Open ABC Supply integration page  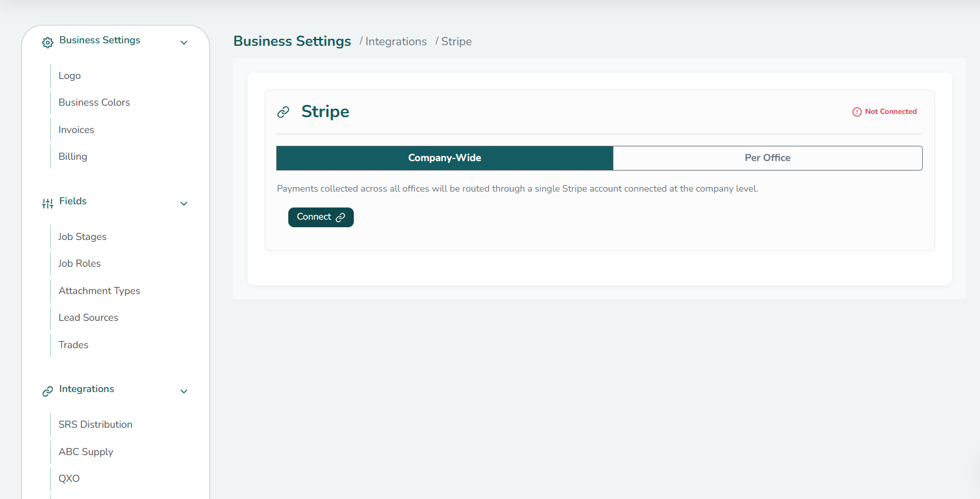point(86,452)
